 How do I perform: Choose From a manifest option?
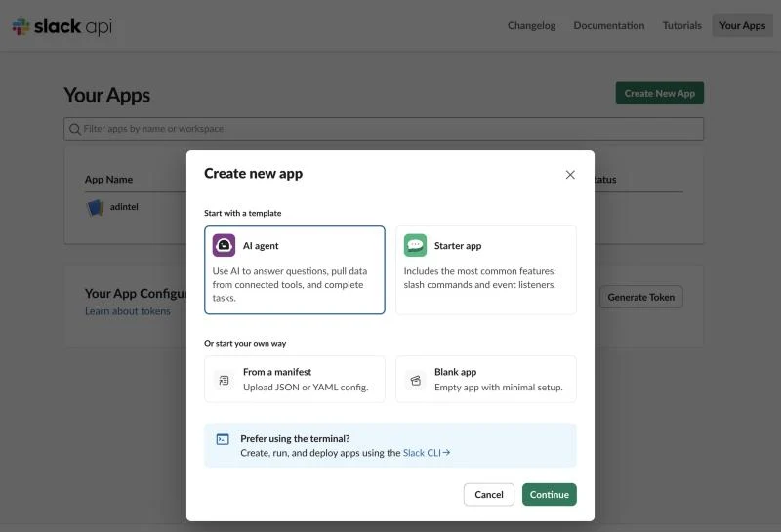tap(295, 379)
